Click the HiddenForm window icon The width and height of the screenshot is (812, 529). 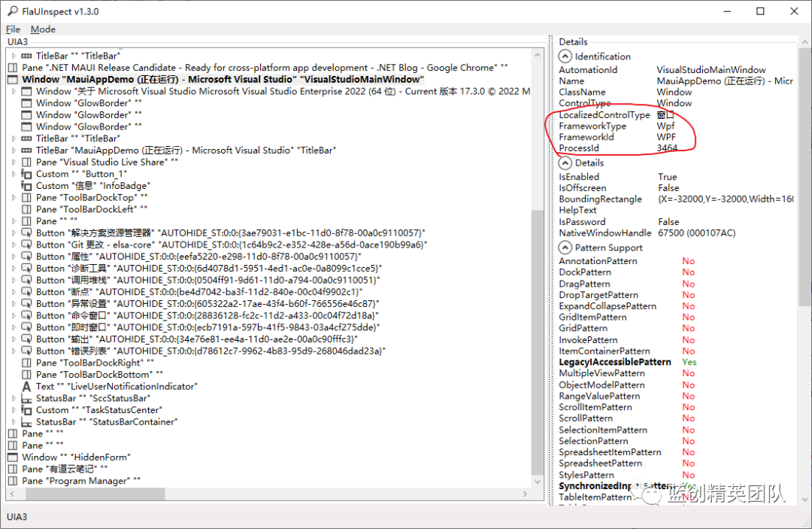(13, 457)
